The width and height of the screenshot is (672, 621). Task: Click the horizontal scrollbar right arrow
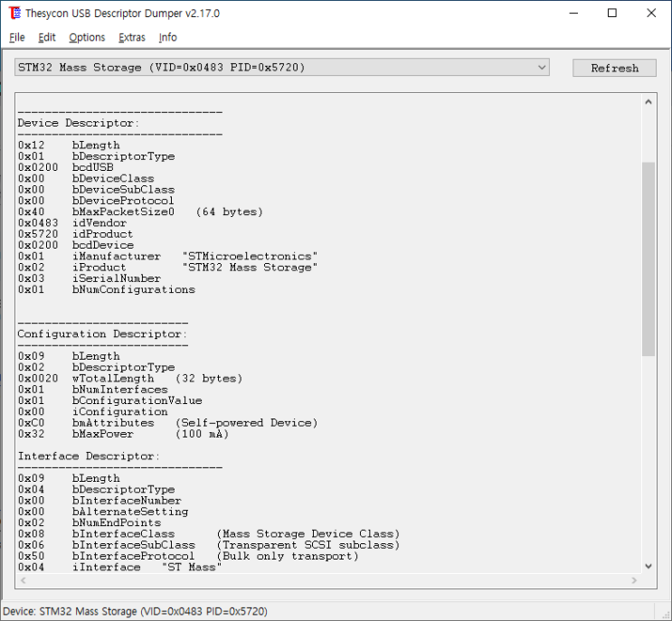pyautogui.click(x=634, y=580)
